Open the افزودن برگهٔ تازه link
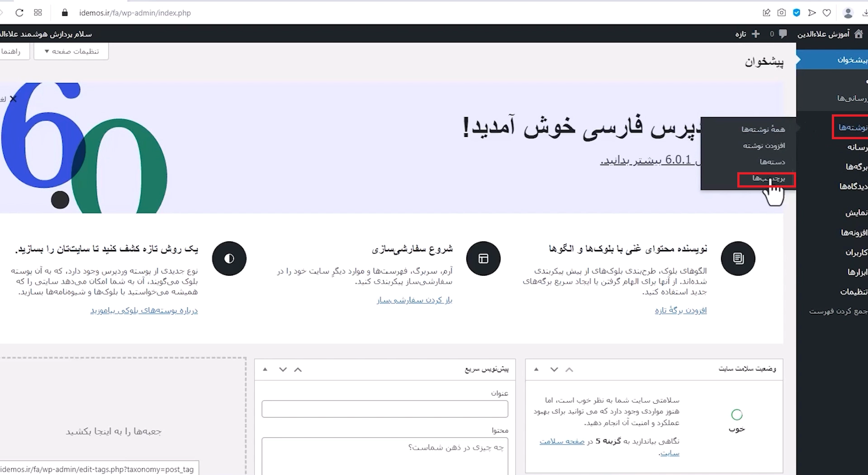 click(x=681, y=310)
